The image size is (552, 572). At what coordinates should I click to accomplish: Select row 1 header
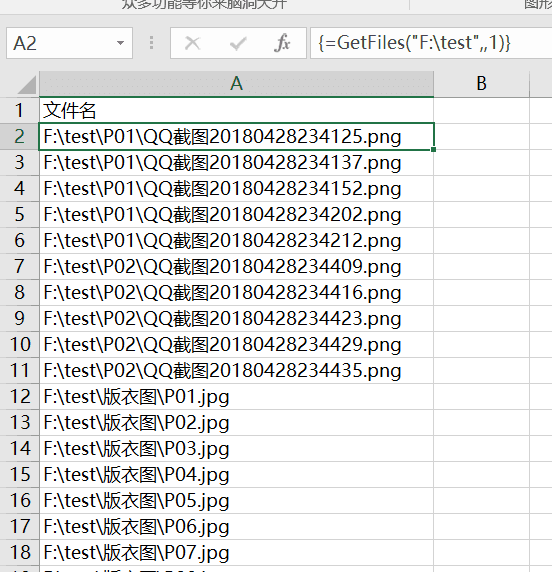20,111
